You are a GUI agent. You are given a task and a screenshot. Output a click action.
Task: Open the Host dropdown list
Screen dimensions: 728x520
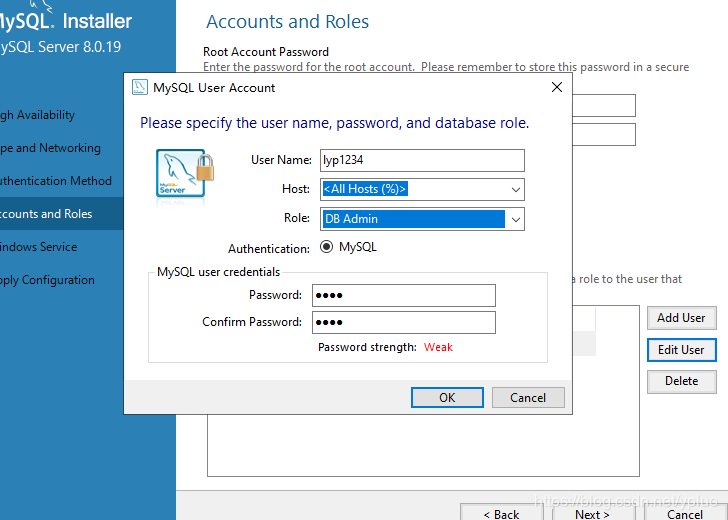coord(515,189)
